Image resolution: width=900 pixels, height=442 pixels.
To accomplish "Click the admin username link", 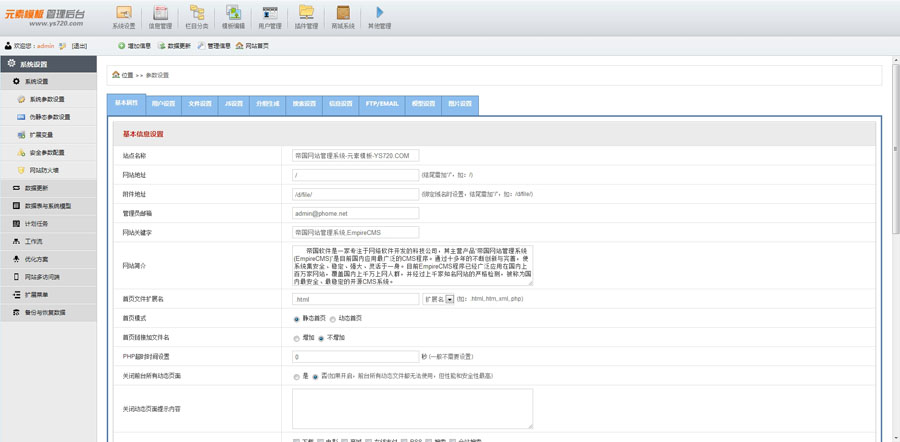I will [45, 46].
